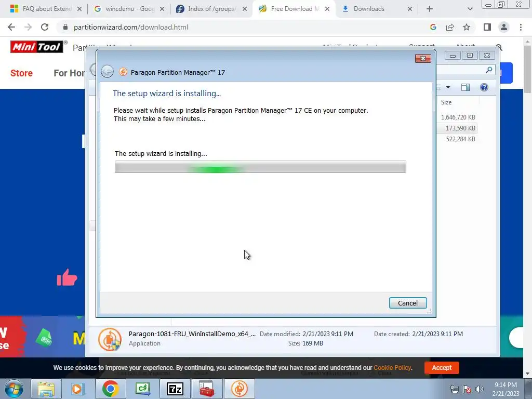Open Explorer help icon
This screenshot has width=532, height=399.
tap(484, 87)
